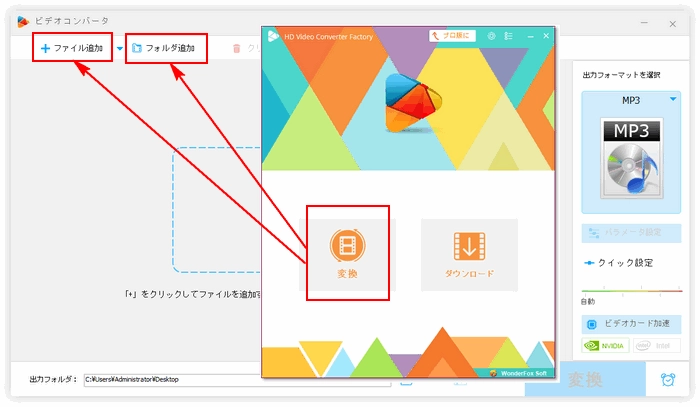Click the Intel acceleration badge
This screenshot has height=407, width=700.
657,345
